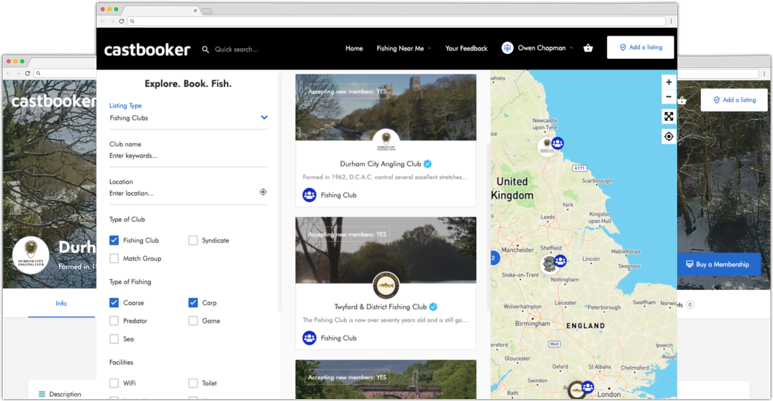
Task: Uncheck the Fishing Club checkbox
Action: coord(114,240)
